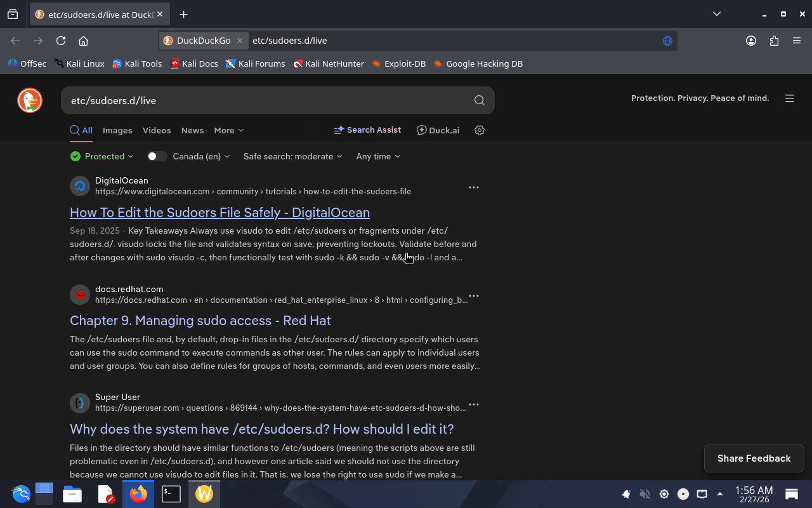Open the More search categories menu
812x508 pixels.
tap(228, 130)
